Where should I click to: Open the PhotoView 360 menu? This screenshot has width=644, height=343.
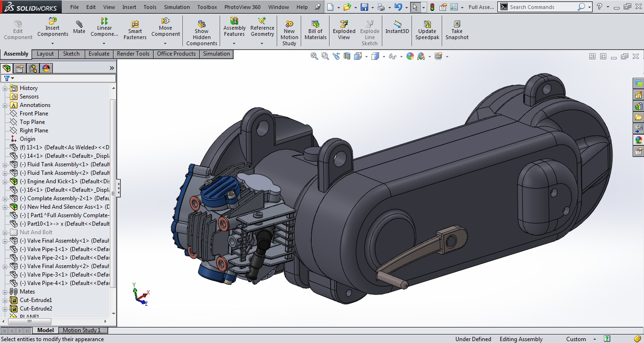(x=242, y=7)
